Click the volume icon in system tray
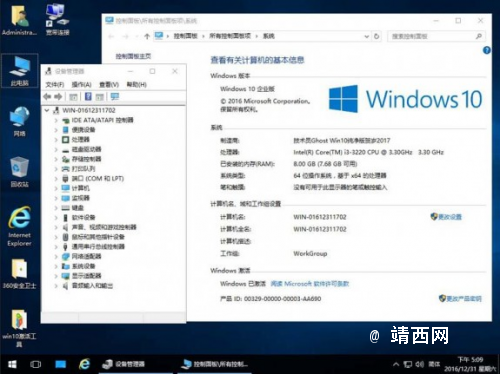The height and width of the screenshot is (374, 500). tap(420, 364)
